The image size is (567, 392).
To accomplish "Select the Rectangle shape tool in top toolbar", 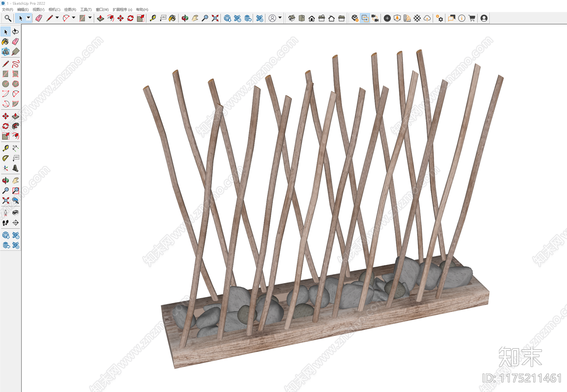I will pyautogui.click(x=82, y=18).
